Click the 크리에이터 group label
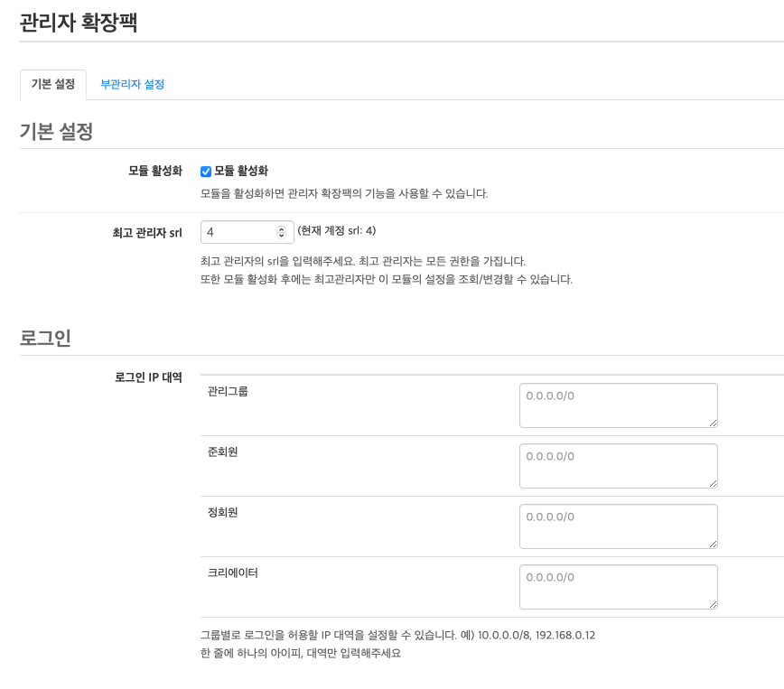The image size is (784, 689). click(x=233, y=573)
